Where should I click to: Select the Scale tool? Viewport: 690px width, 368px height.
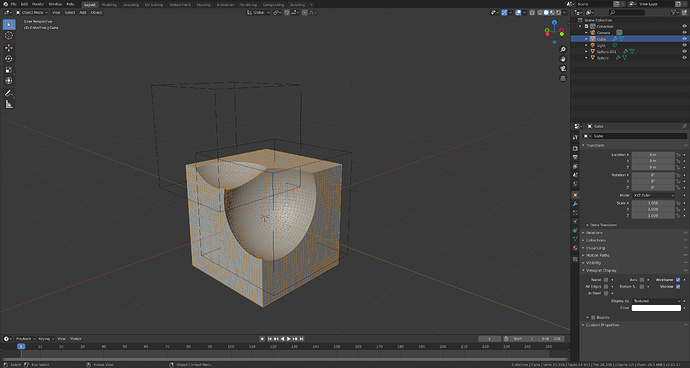tap(9, 70)
